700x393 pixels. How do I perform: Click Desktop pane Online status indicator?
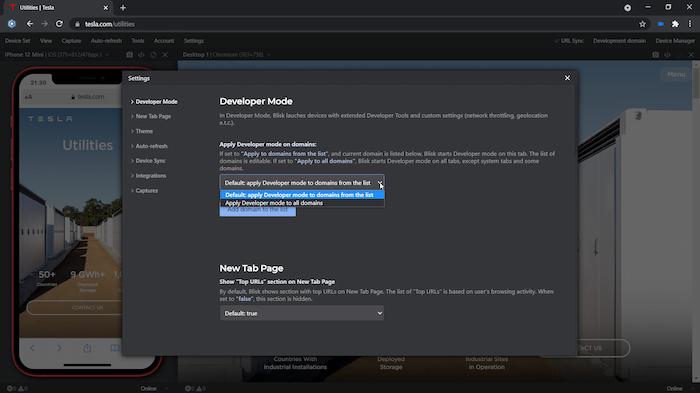tap(674, 389)
